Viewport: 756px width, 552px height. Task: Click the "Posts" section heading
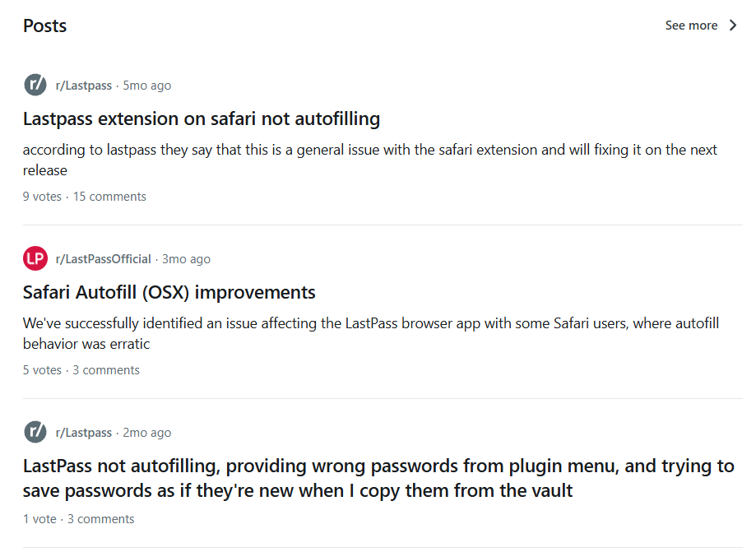(x=44, y=26)
